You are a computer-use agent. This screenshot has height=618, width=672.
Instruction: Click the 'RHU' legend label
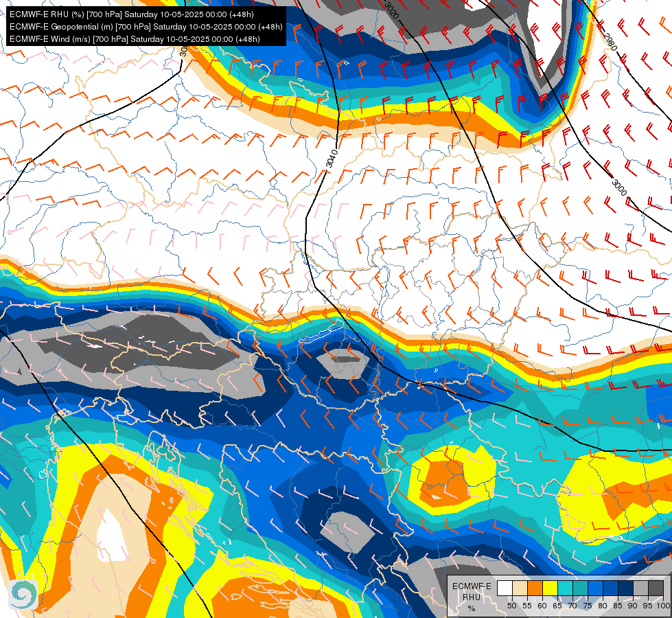pos(472,597)
